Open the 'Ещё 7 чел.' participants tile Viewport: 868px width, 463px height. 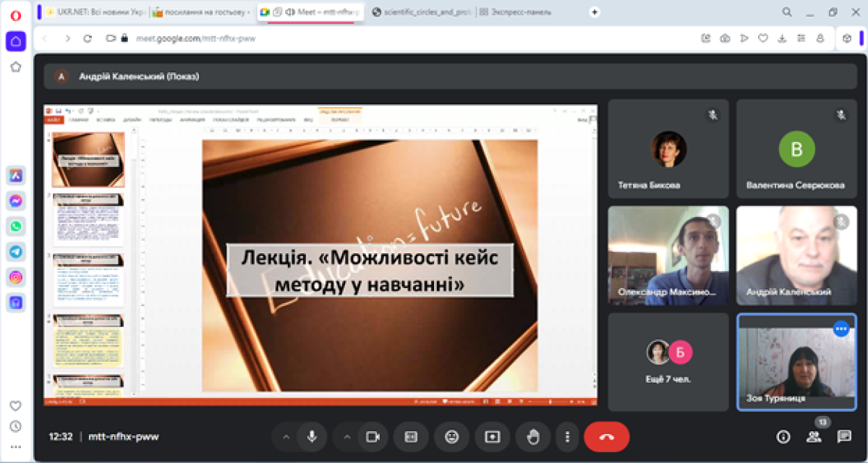click(668, 362)
